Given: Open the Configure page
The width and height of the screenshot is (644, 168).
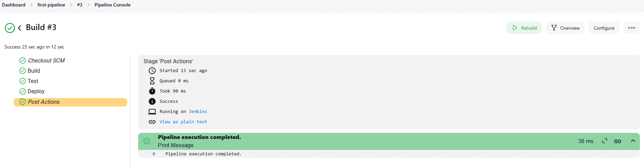Looking at the screenshot, I should [604, 28].
